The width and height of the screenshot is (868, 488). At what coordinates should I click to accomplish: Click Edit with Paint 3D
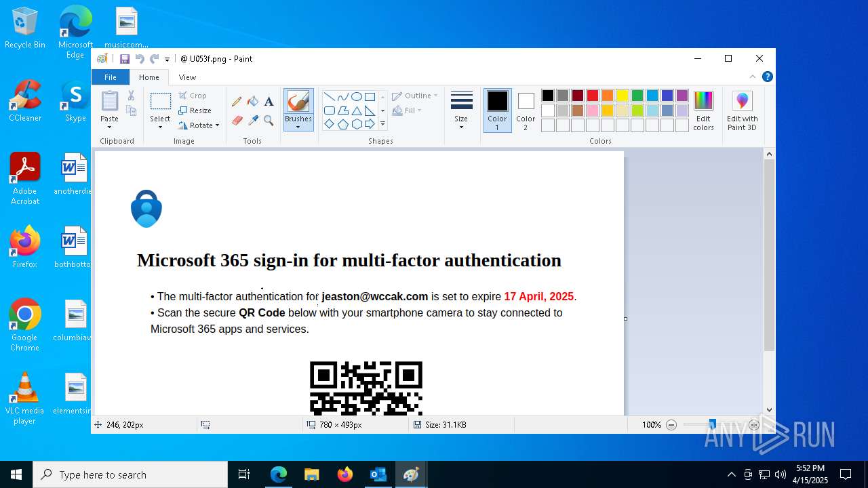743,111
